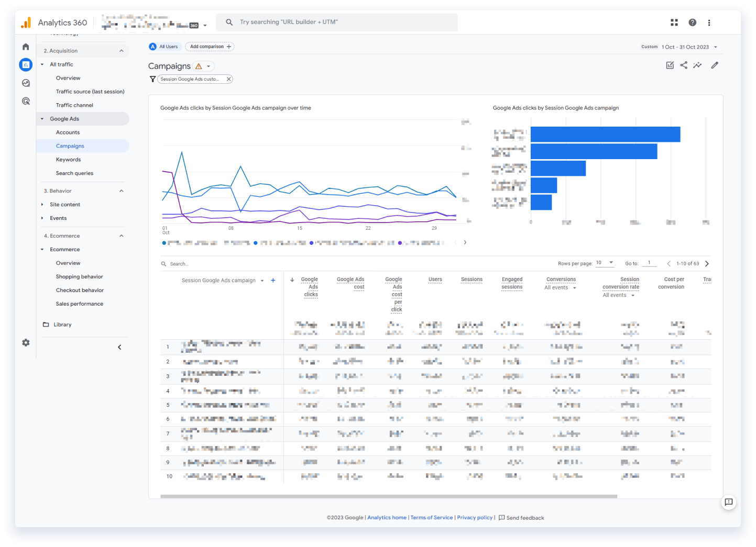
Task: Expand the Events tree item
Action: point(42,218)
